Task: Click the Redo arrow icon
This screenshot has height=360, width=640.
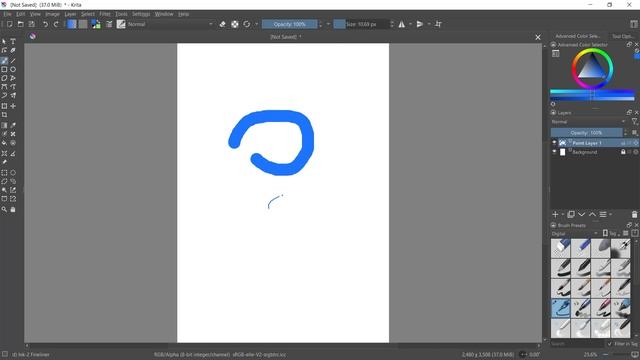Action: click(x=56, y=24)
